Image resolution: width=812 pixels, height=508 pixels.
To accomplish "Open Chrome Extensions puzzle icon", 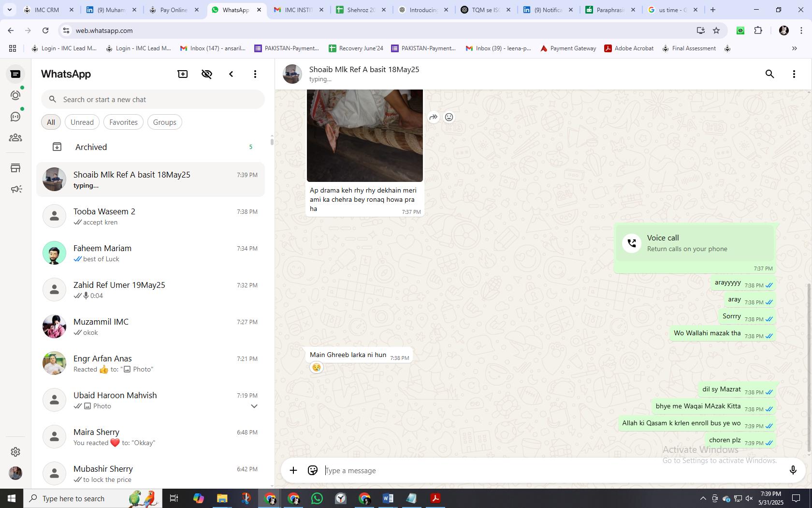I will tap(758, 30).
